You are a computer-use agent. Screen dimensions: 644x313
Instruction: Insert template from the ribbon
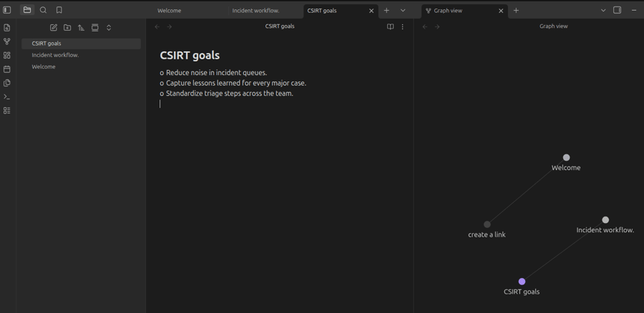point(7,83)
